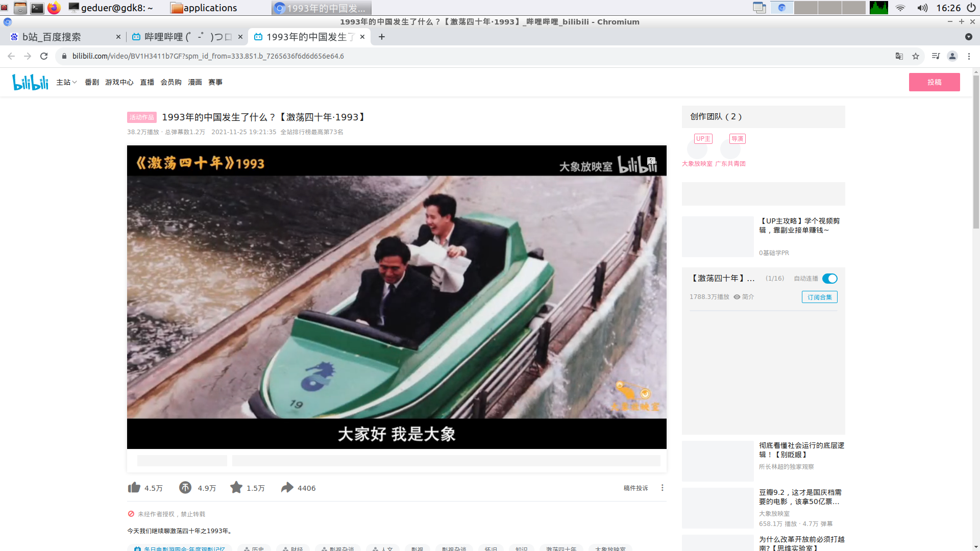Click the page vertical scrollbar
This screenshot has height=551, width=980.
(x=976, y=153)
